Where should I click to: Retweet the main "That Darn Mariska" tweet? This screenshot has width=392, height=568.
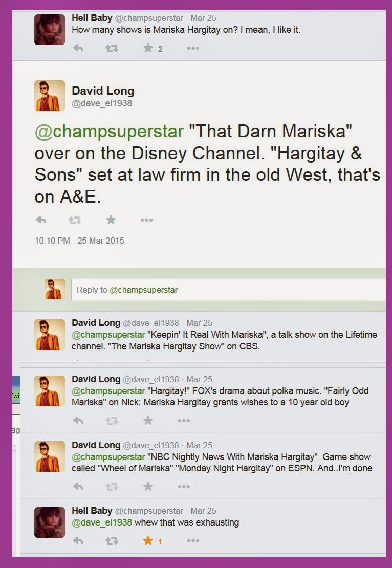(75, 220)
